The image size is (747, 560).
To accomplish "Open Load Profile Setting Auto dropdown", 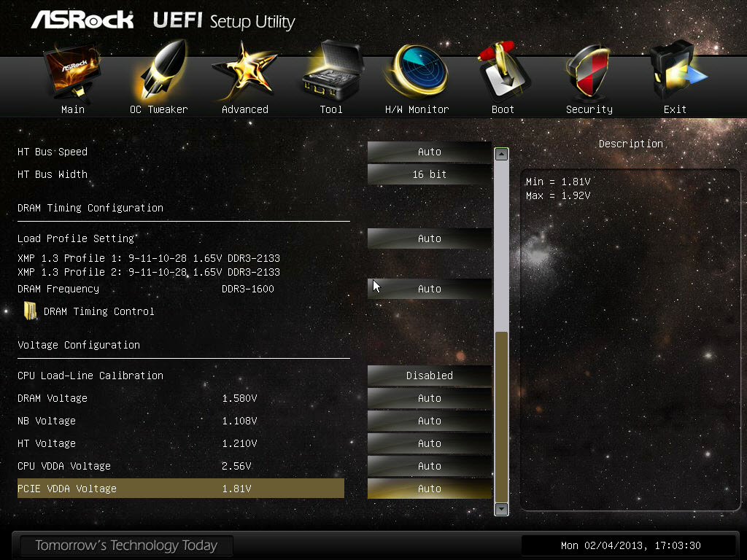I will 429,238.
